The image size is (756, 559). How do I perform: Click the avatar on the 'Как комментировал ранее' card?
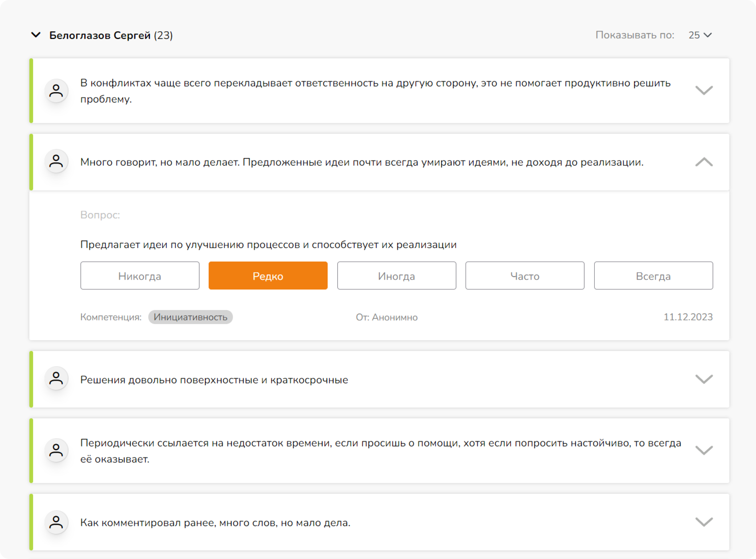pos(56,522)
